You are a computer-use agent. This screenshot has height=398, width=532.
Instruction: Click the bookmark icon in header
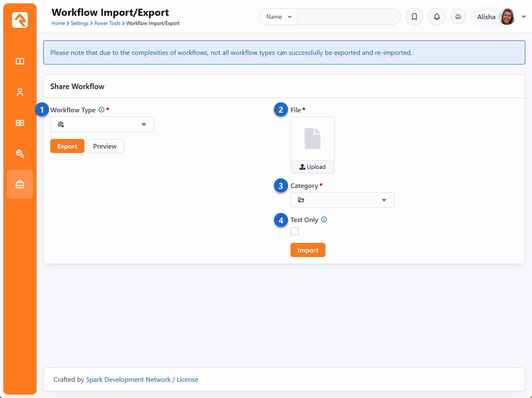pyautogui.click(x=414, y=17)
